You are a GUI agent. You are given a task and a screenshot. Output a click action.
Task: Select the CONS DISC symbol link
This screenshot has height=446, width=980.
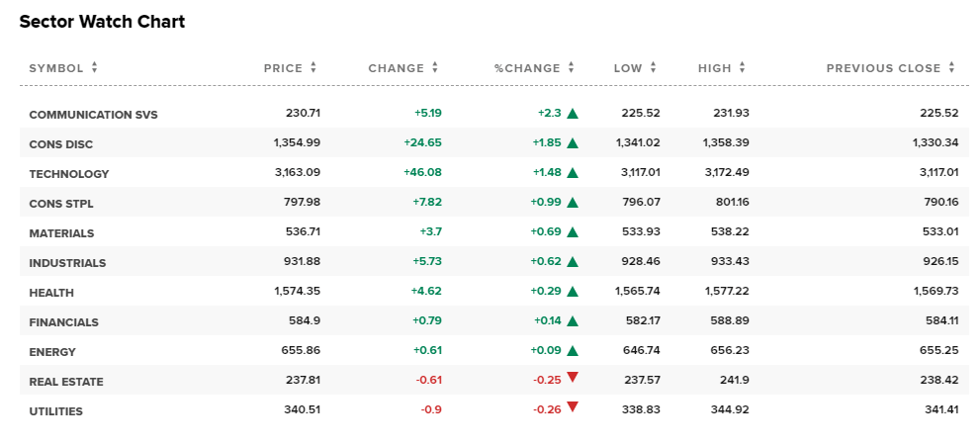tap(60, 144)
